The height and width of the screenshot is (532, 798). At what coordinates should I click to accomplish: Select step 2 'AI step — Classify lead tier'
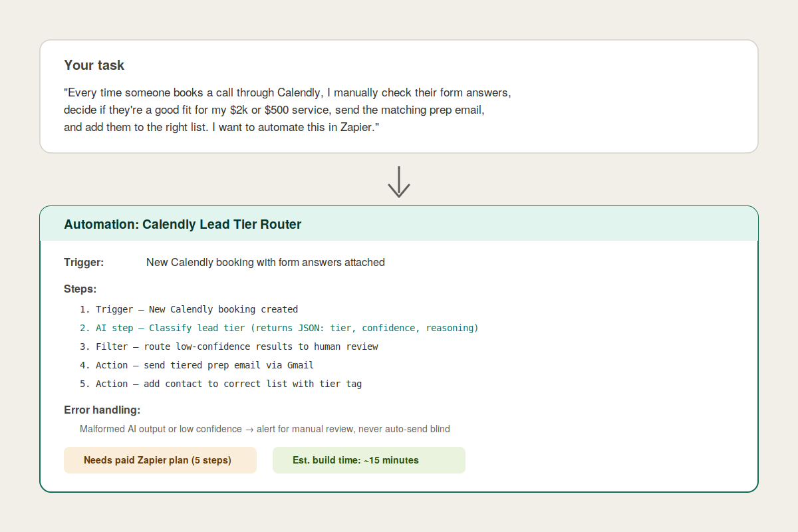pos(279,328)
